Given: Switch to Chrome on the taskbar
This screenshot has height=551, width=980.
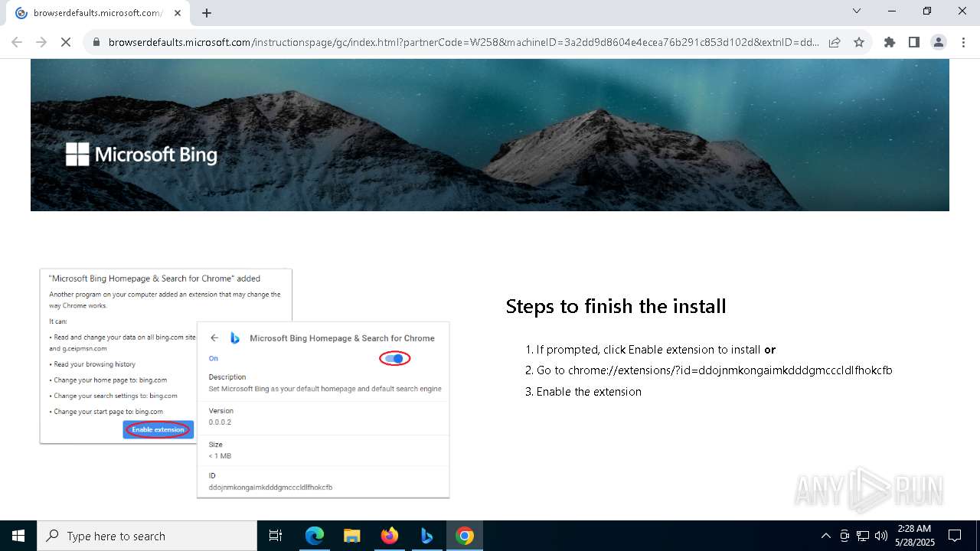Looking at the screenshot, I should (465, 536).
